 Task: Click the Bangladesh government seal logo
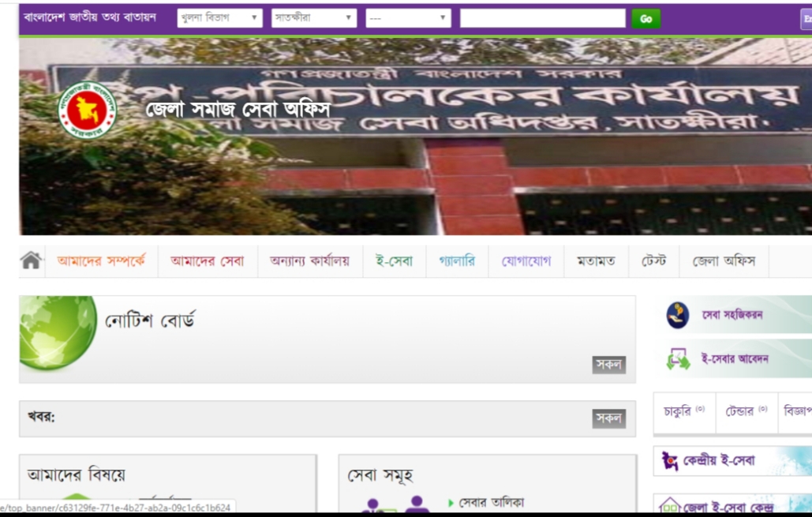point(88,110)
